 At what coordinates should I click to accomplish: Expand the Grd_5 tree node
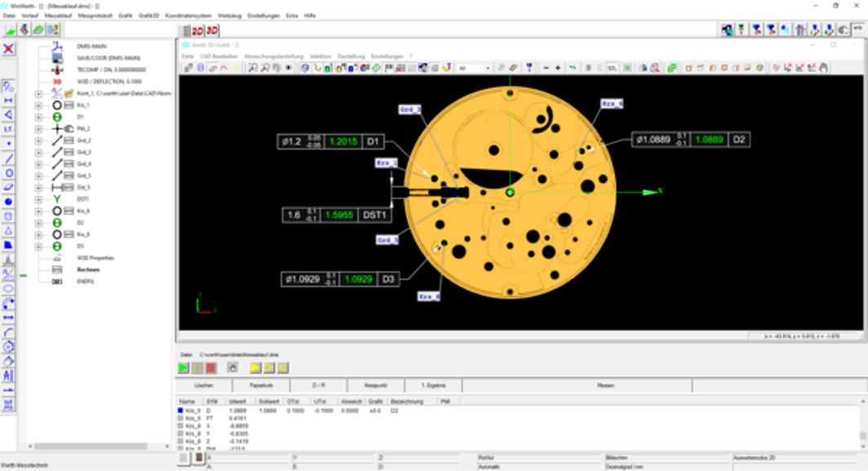pos(38,176)
